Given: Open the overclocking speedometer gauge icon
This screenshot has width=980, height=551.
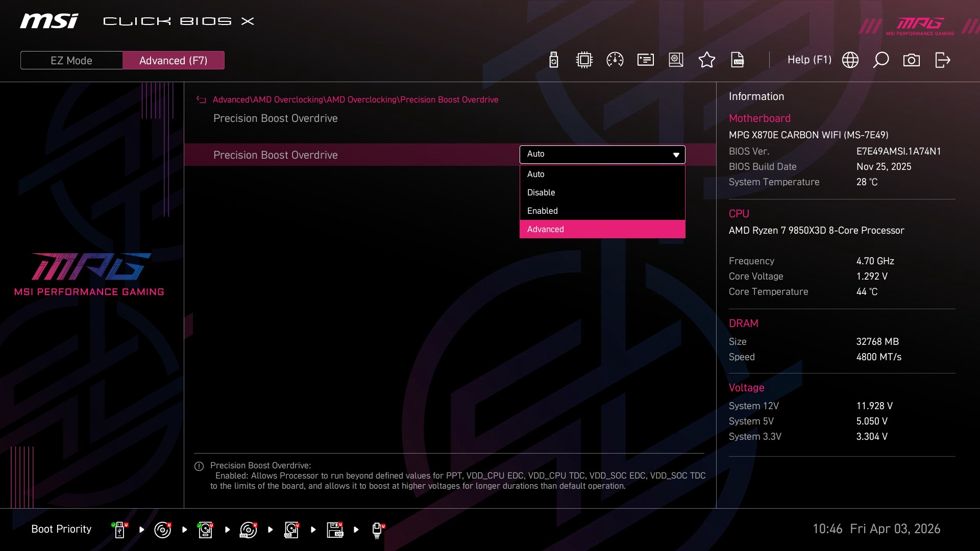Looking at the screenshot, I should [x=615, y=60].
